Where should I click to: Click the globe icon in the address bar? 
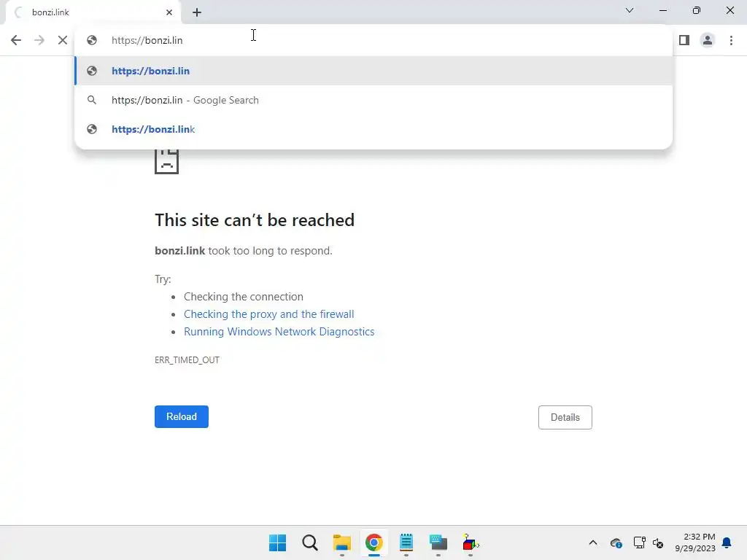point(92,40)
